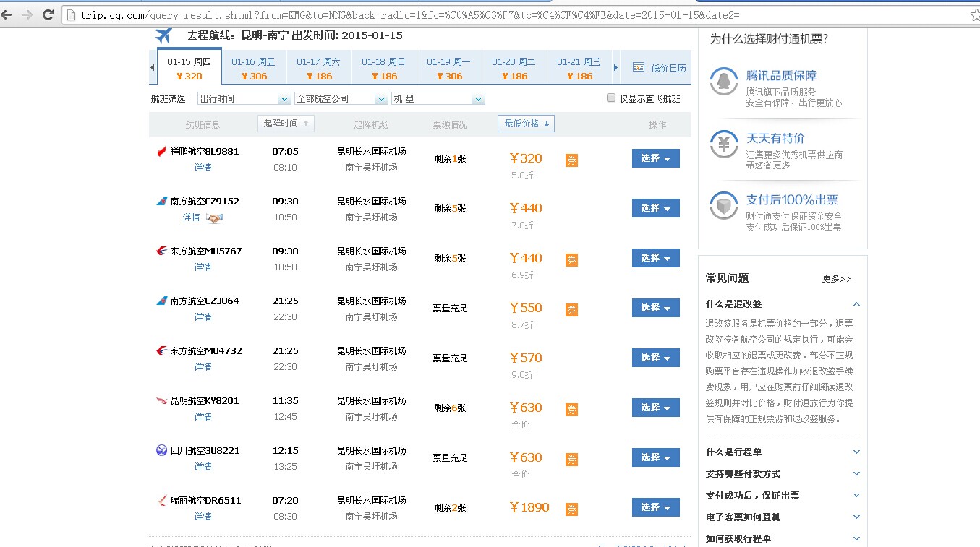Reload the page with refresh icon
Image resolution: width=980 pixels, height=547 pixels.
click(x=48, y=14)
